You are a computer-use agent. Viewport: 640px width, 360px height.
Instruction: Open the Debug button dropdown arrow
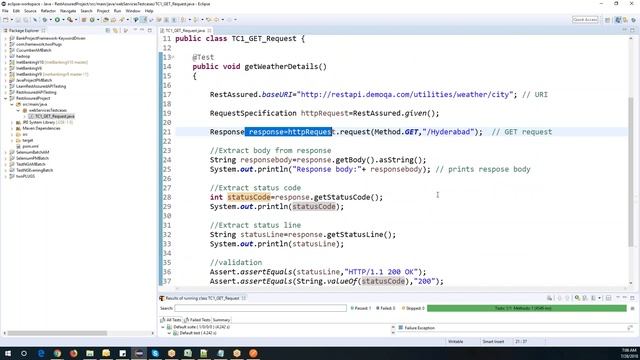[x=50, y=20]
